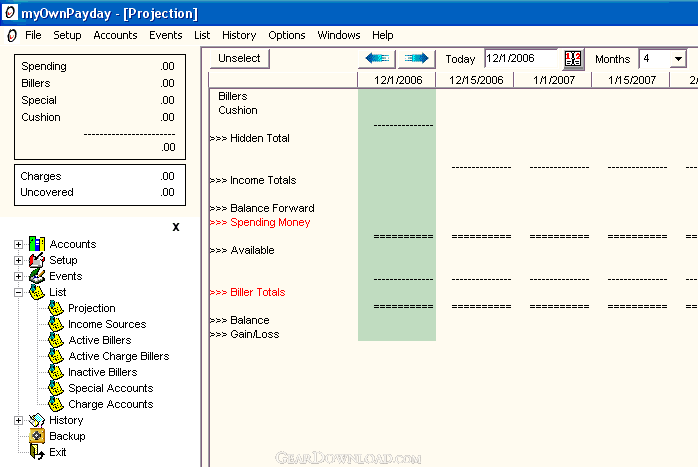Click the right blue arrow to go forward
The width and height of the screenshot is (698, 467).
coord(416,58)
